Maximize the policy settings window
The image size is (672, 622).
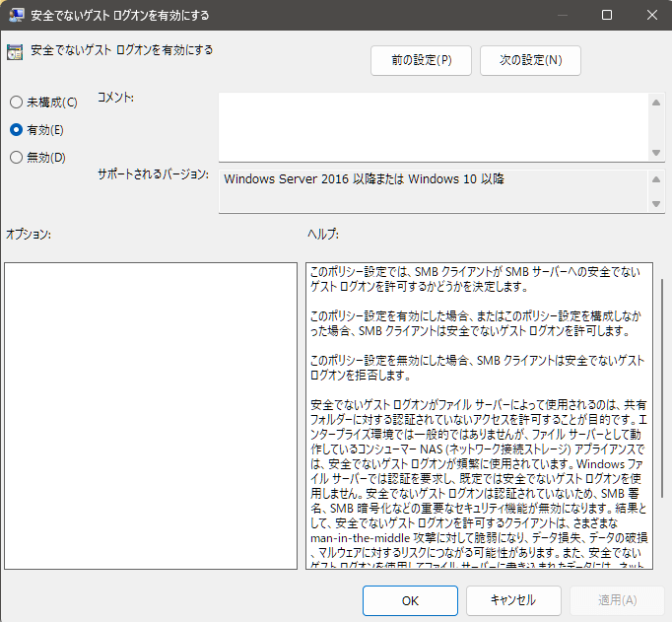pyautogui.click(x=606, y=16)
